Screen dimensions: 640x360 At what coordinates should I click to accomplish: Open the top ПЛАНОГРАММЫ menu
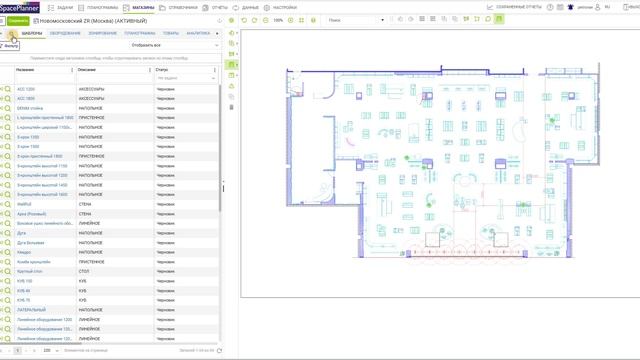click(98, 8)
